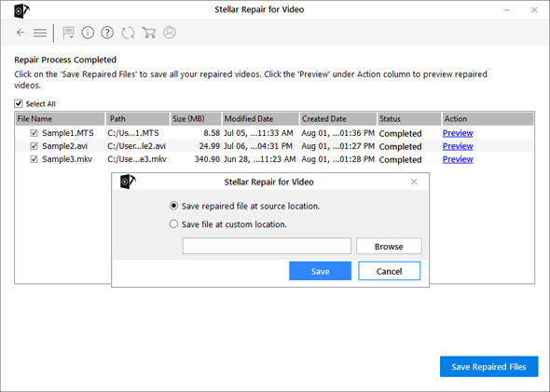
Task: Click the About info icon
Action: (x=88, y=33)
